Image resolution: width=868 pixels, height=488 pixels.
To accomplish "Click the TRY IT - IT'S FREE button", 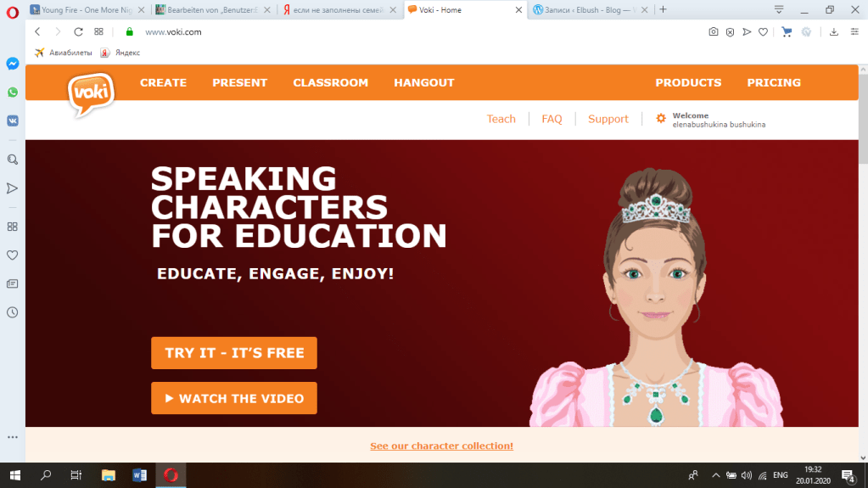I will point(234,353).
